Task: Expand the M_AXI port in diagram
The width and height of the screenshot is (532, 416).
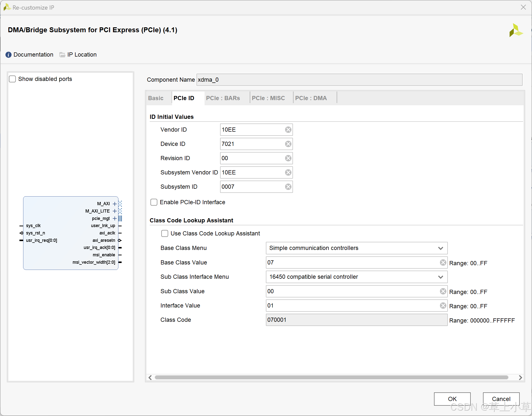Action: [114, 204]
